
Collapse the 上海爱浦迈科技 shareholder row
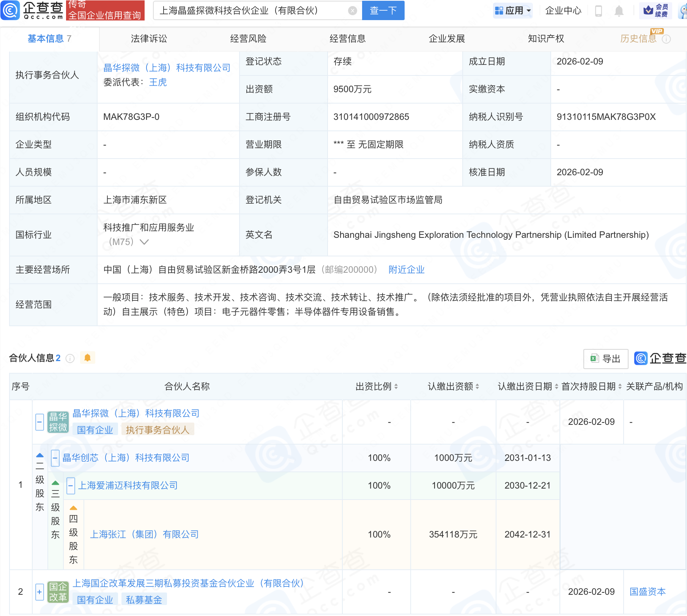pos(71,486)
